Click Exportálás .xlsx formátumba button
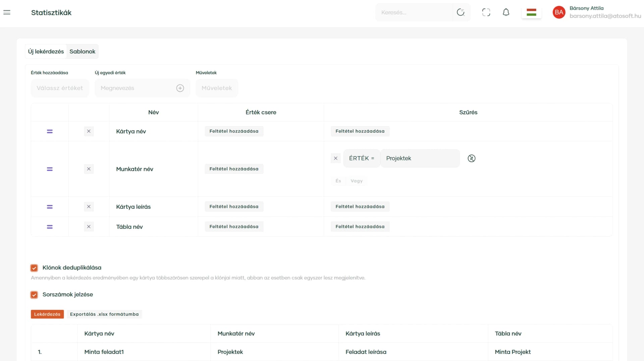This screenshot has width=644, height=361. 104,314
